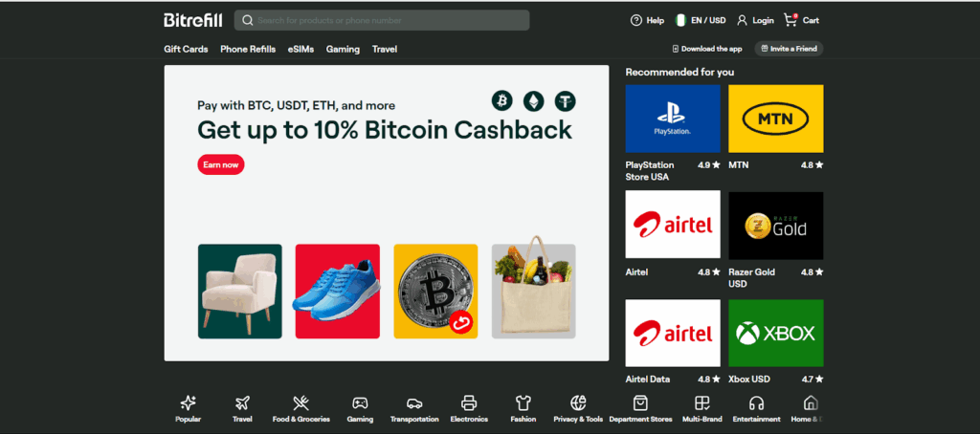Open the PlayStation Store USA thumbnail
The height and width of the screenshot is (434, 980).
point(673,119)
